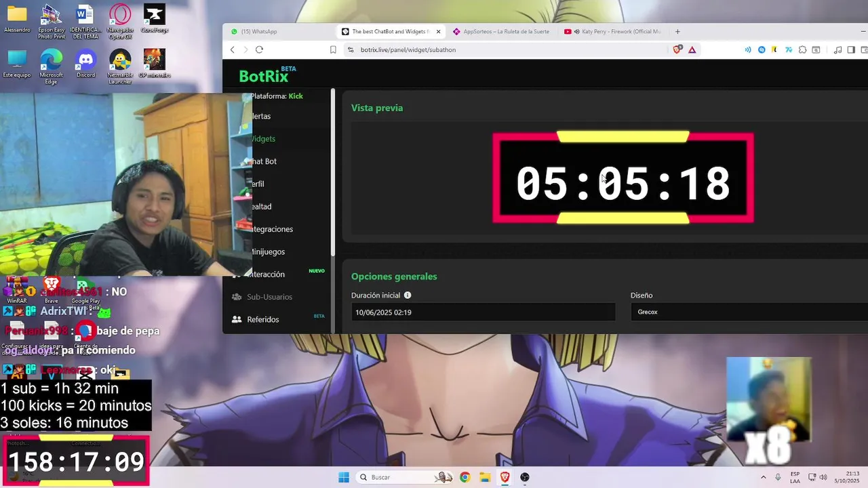Open Integraciones in BotRix sidebar
This screenshot has height=488, width=868.
coord(272,229)
